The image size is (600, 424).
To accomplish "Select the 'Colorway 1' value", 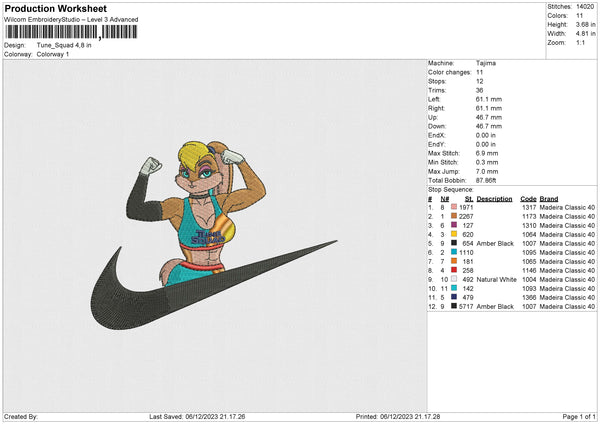I will coord(53,54).
